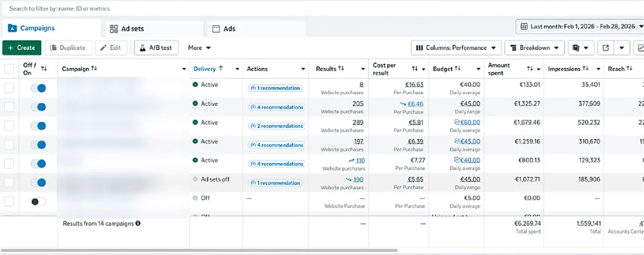This screenshot has width=644, height=255.
Task: Sort by Campaign column arrows icon
Action: pyautogui.click(x=94, y=69)
